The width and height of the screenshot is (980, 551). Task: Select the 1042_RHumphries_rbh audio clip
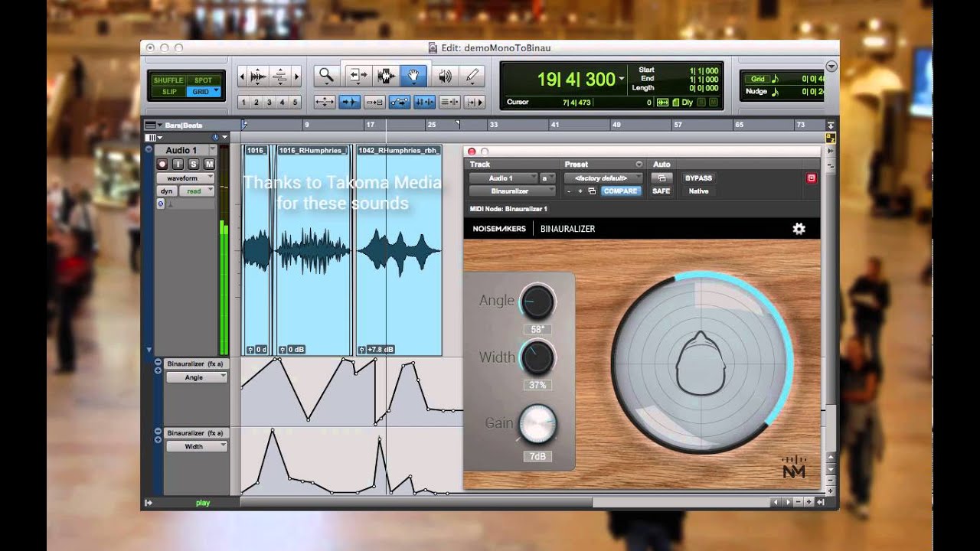click(x=399, y=250)
